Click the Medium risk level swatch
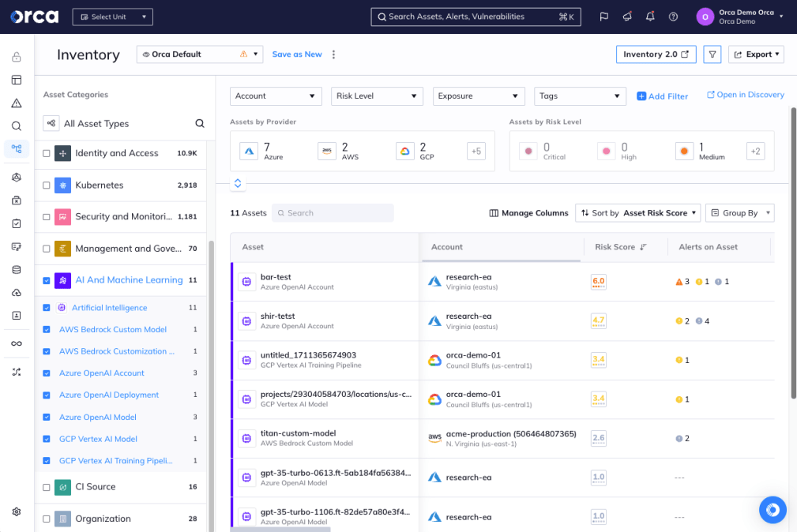This screenshot has width=797, height=532. pos(684,151)
